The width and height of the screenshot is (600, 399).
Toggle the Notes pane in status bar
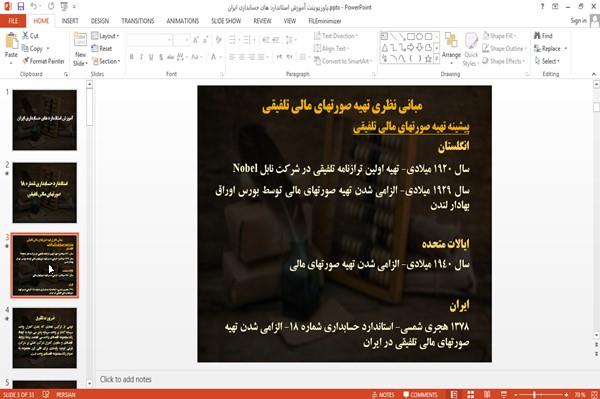click(383, 395)
